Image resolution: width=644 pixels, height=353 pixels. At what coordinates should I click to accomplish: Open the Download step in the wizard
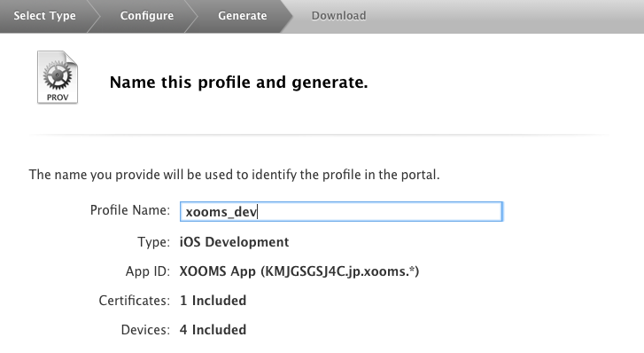pyautogui.click(x=338, y=16)
